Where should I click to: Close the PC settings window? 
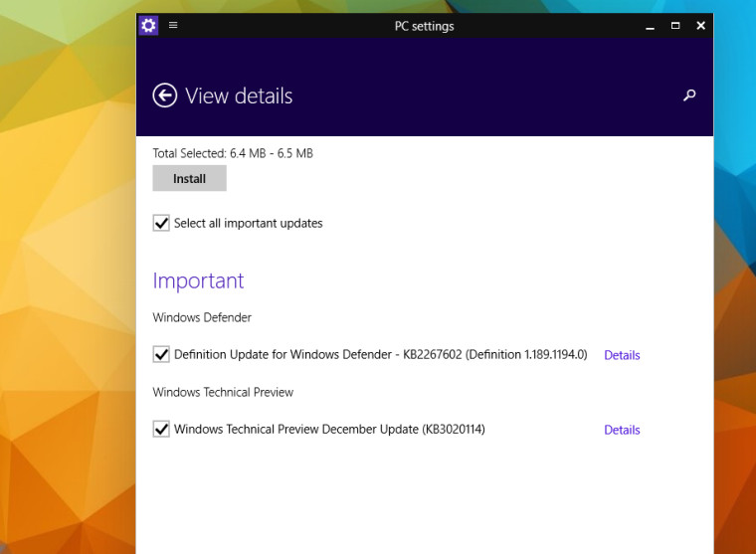point(701,26)
